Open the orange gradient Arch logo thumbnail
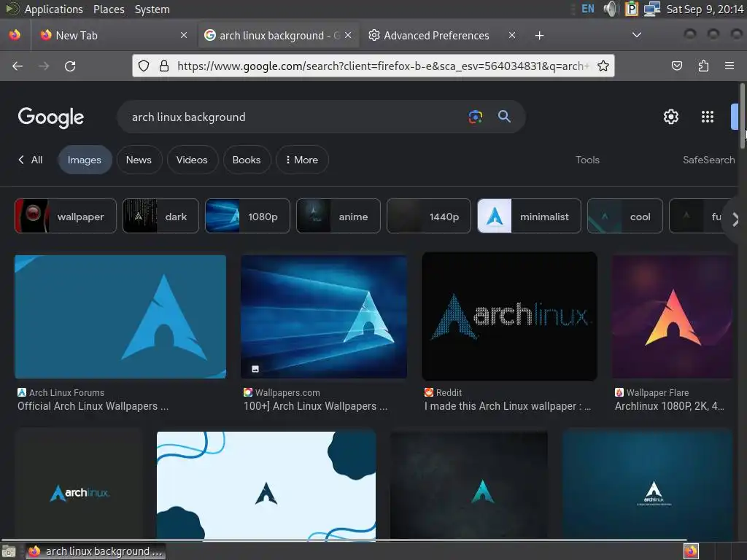747x560 pixels. tap(672, 316)
